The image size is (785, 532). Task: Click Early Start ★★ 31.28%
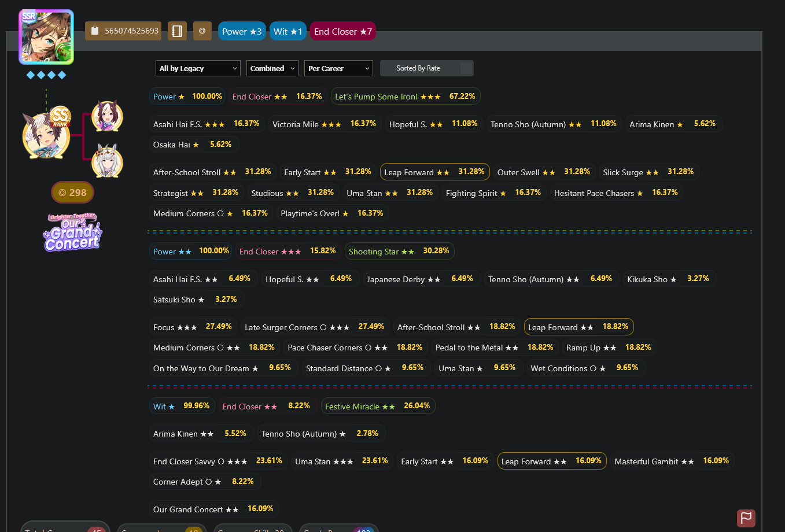click(x=328, y=172)
